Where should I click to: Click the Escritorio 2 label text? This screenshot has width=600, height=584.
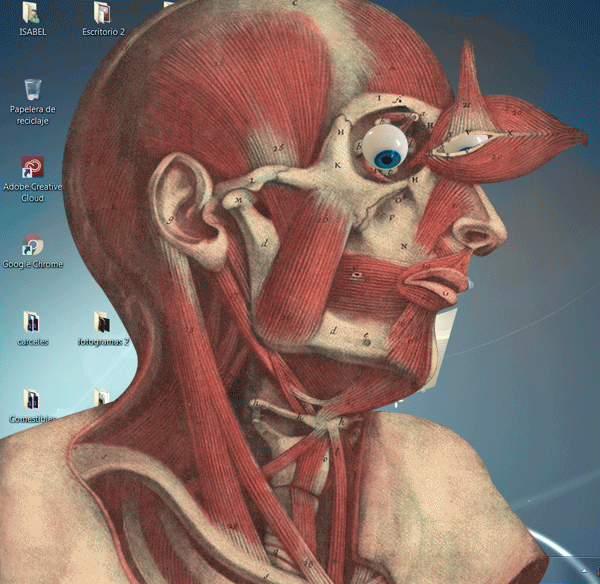pos(103,32)
